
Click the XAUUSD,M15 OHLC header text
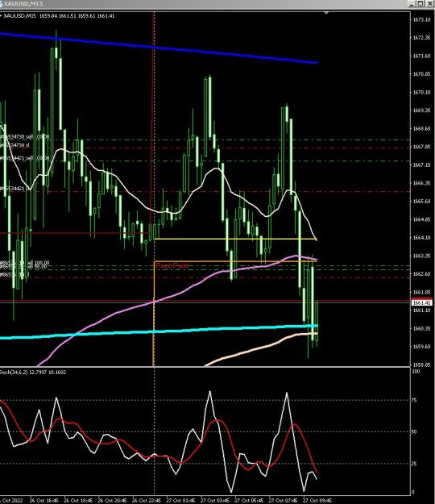[59, 16]
